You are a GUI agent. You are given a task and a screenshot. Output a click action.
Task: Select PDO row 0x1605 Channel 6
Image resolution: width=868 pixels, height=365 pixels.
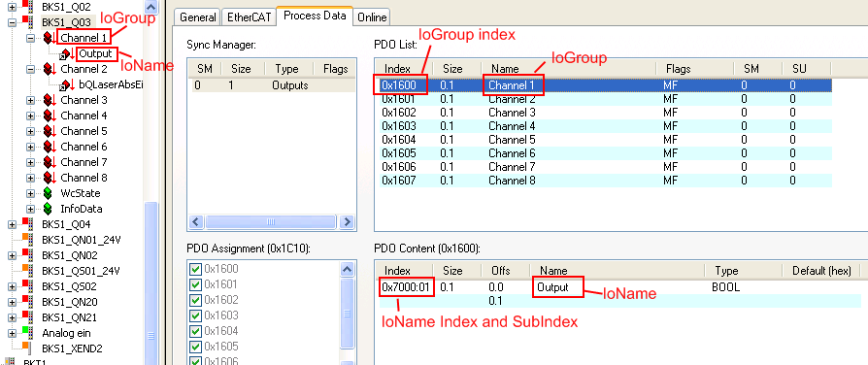point(606,152)
